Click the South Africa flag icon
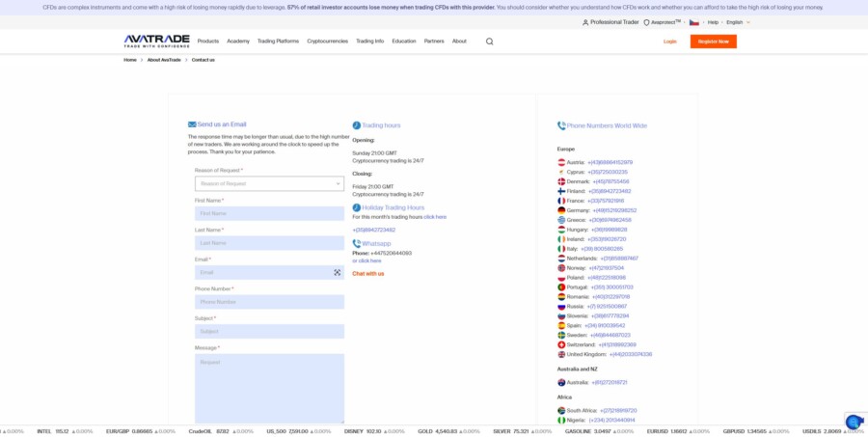 (561, 411)
